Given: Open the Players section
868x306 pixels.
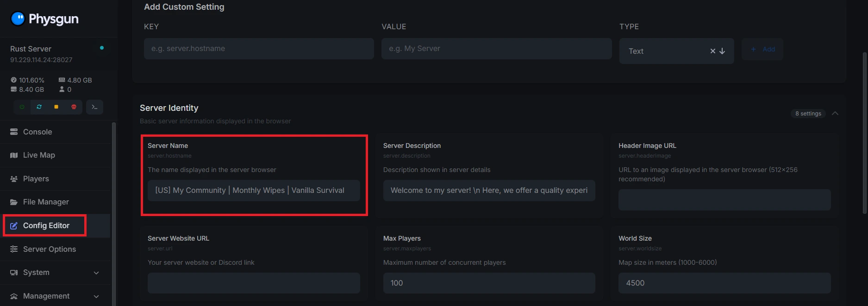Looking at the screenshot, I should (x=36, y=179).
